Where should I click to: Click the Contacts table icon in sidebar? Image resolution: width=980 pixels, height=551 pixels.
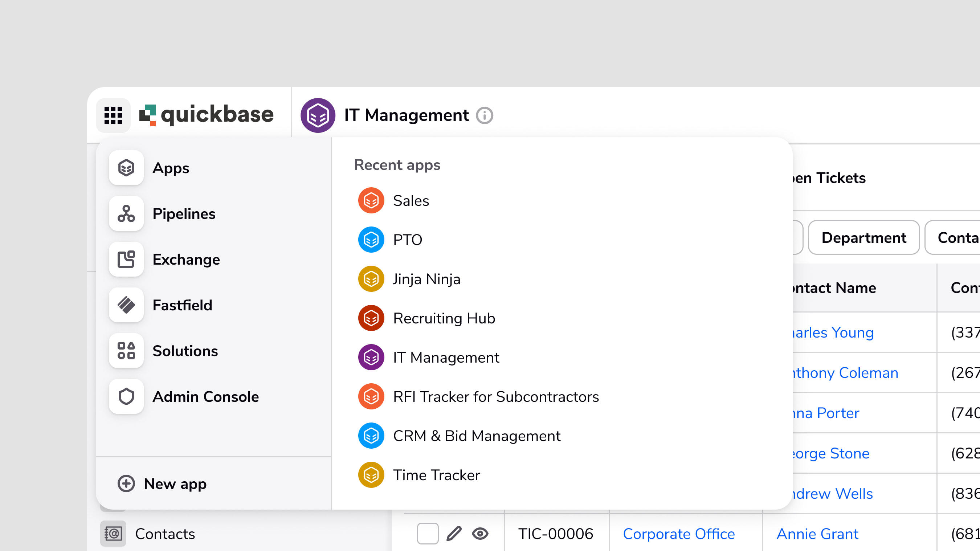tap(113, 534)
